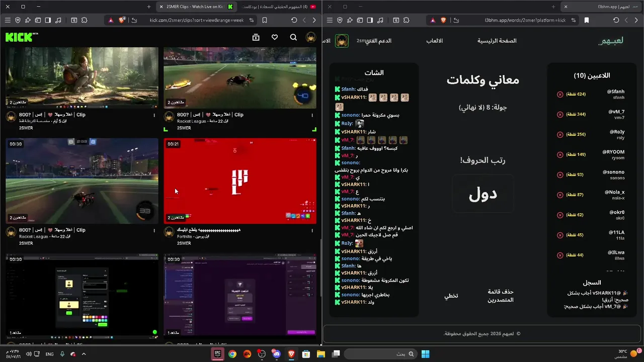Click Kick address bar URL
The width and height of the screenshot is (644, 362).
(x=196, y=20)
